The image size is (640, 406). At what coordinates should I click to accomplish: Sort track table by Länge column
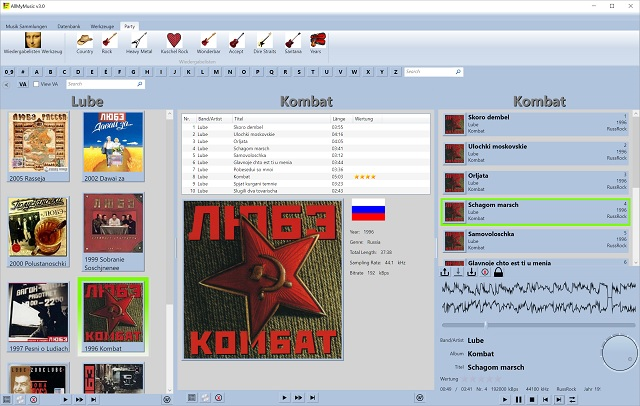(341, 119)
